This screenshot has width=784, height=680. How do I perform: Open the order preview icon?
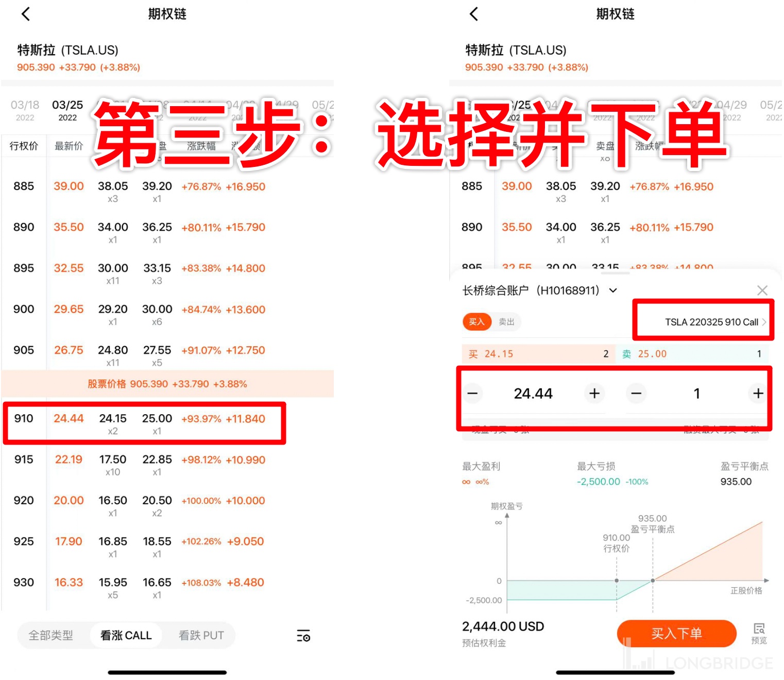pos(759,633)
